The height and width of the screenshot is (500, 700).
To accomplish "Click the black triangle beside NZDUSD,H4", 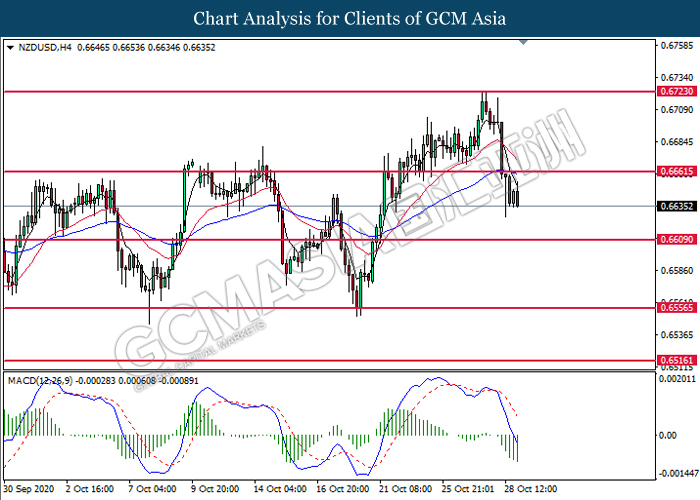I will (x=11, y=47).
